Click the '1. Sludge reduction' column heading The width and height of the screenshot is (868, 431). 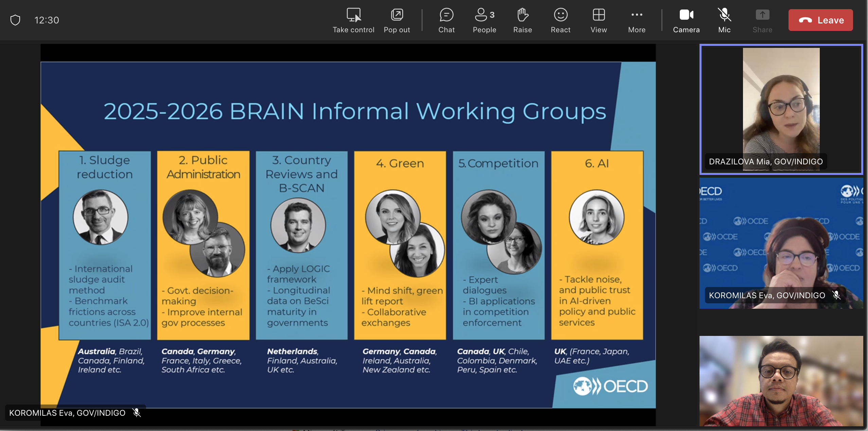point(105,167)
